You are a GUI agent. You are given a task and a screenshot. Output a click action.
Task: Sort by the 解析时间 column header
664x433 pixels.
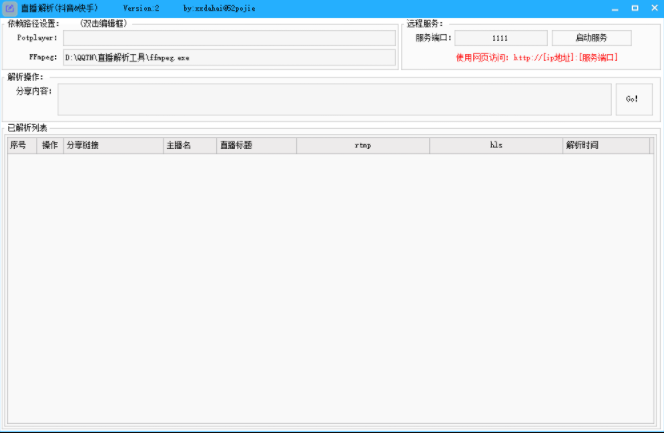(605, 146)
